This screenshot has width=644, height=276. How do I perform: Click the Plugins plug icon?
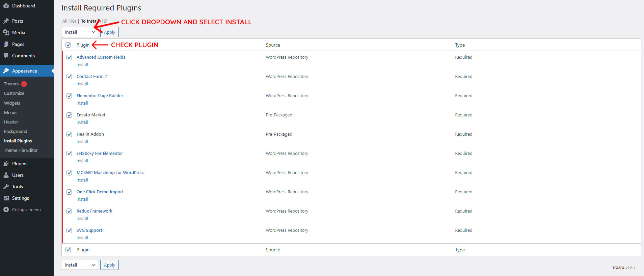pyautogui.click(x=6, y=164)
